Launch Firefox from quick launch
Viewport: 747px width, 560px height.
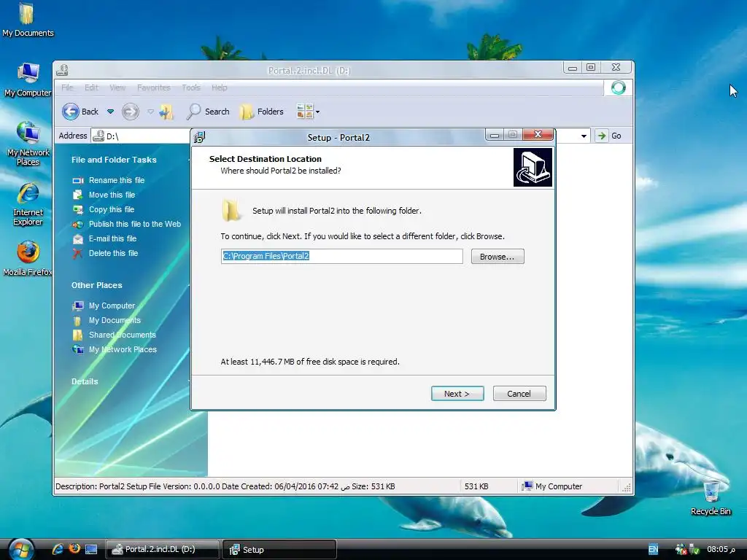coord(74,548)
